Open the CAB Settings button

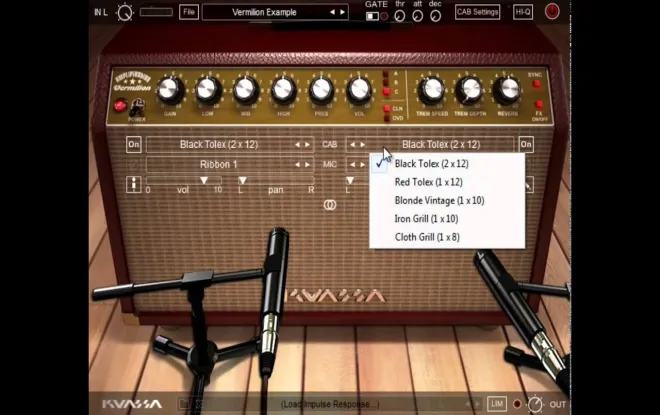click(x=477, y=12)
